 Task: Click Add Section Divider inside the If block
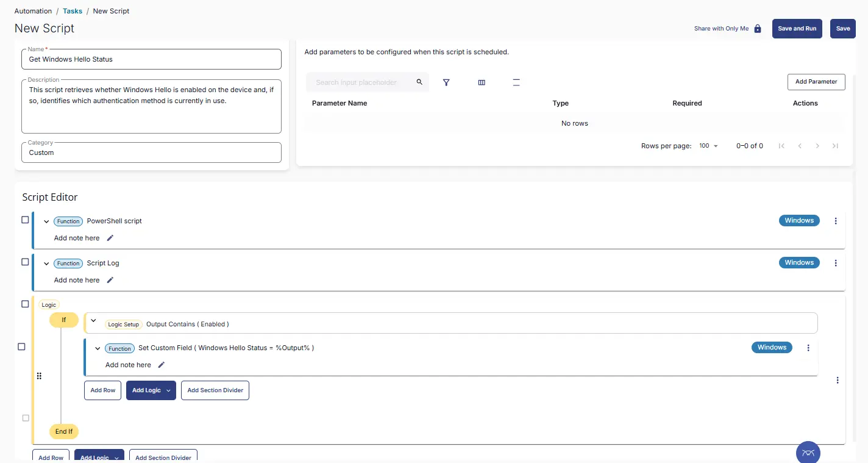coord(215,390)
